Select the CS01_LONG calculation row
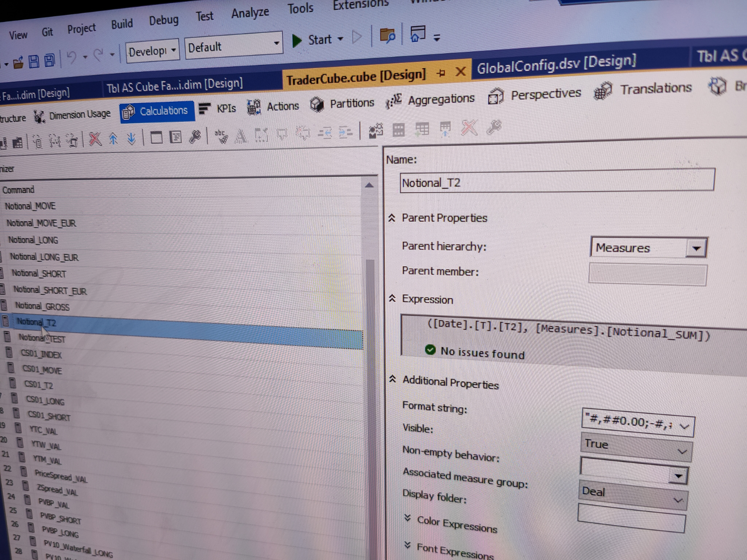 pos(45,400)
